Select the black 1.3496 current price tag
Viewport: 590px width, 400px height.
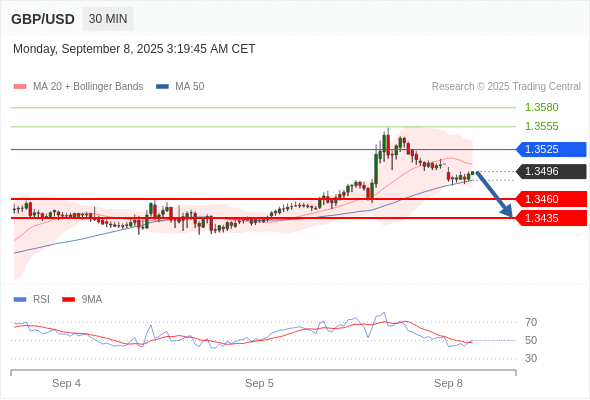click(x=551, y=172)
